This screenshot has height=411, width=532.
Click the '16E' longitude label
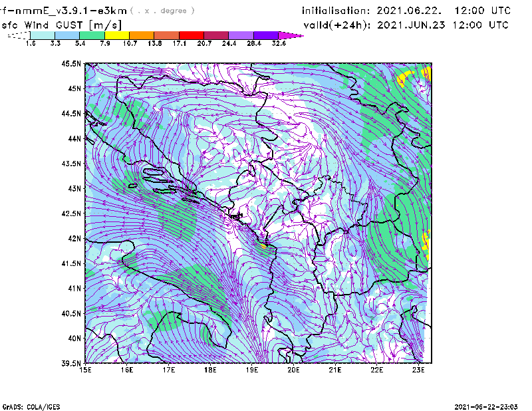pos(127,370)
